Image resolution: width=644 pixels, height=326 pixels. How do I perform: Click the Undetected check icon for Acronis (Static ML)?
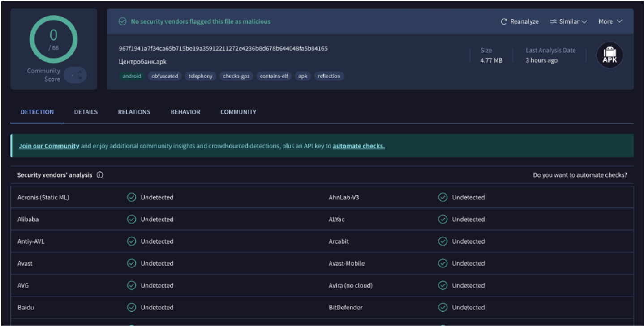[x=131, y=197]
